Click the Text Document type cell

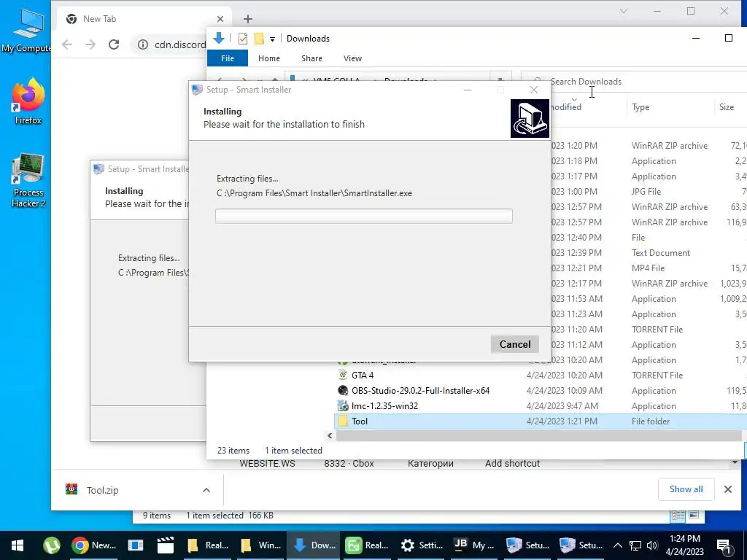click(x=661, y=253)
